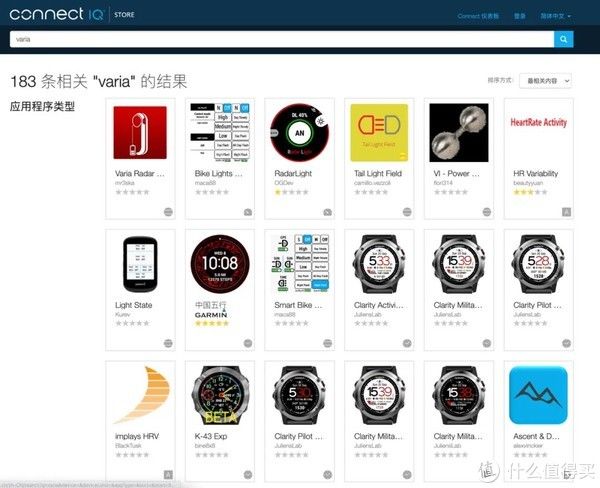Image resolution: width=600 pixels, height=488 pixels.
Task: Open the K-43 Exp watch face thumbnail
Action: coord(220,395)
